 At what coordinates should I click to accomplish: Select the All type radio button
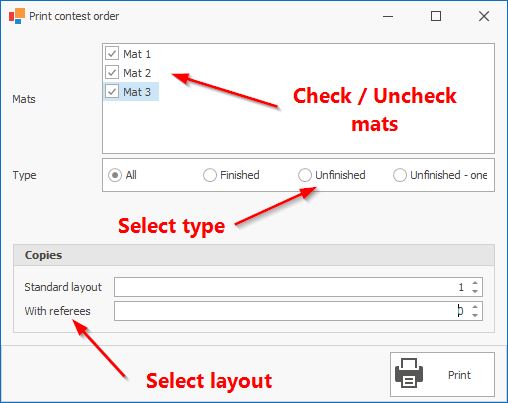(115, 175)
